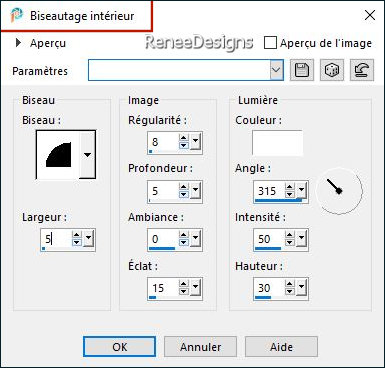Open the Hauteur slider dropdown arrow
Viewport: 385px width, 368px height.
coord(301,287)
